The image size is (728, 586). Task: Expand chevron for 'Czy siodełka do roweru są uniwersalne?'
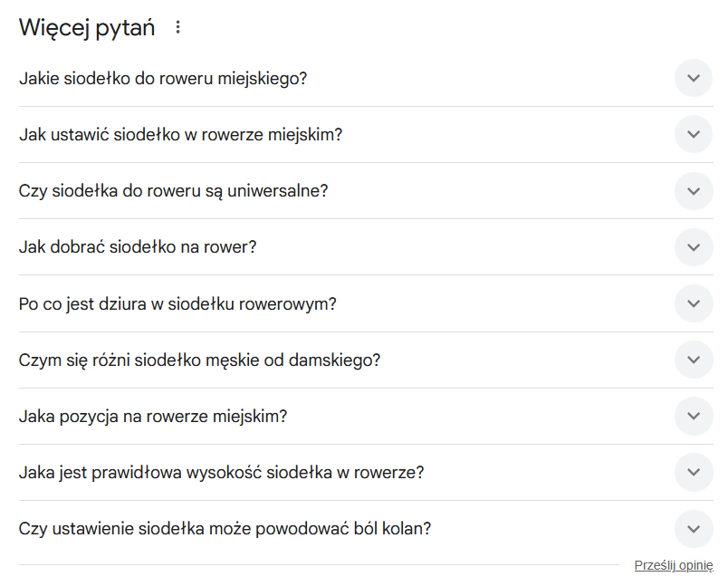693,191
